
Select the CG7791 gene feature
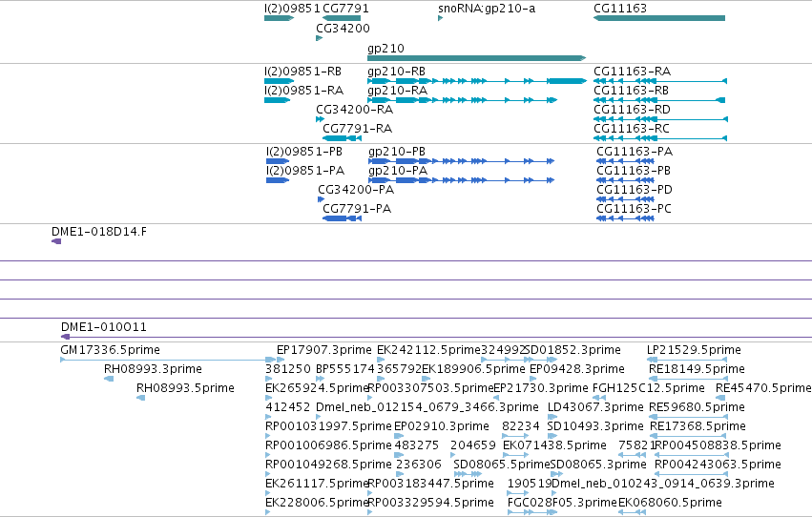[x=342, y=18]
